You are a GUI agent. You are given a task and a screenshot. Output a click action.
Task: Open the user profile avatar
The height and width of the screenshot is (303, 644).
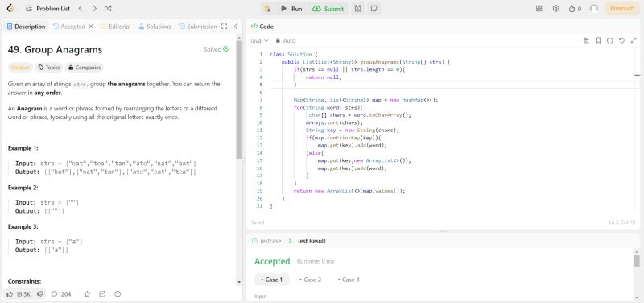[x=594, y=9]
